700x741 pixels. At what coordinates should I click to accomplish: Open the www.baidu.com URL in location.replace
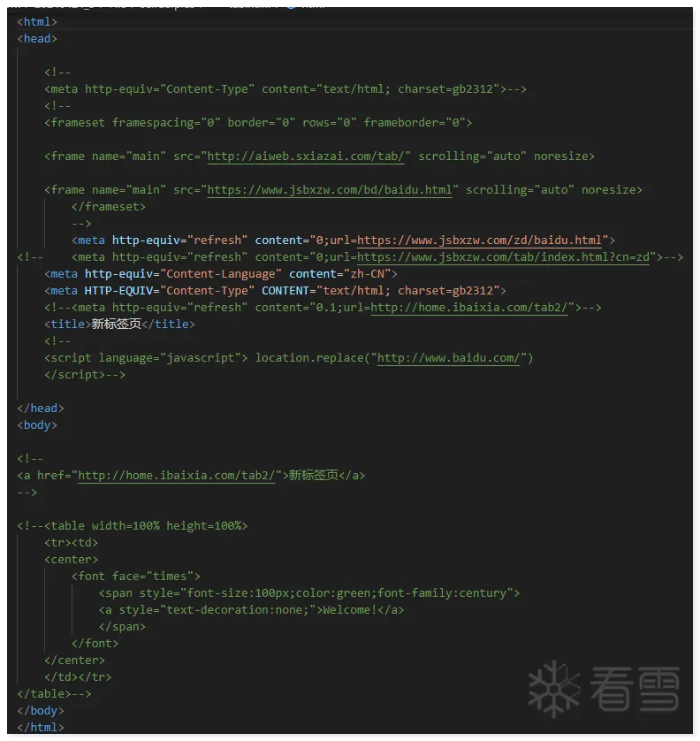[x=448, y=358]
